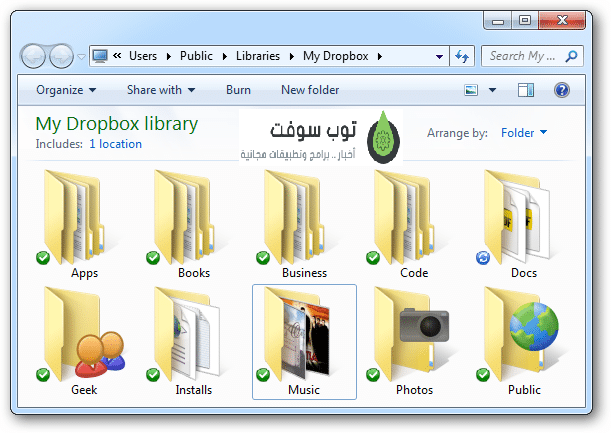Click Public in the address breadcrumb

196,56
